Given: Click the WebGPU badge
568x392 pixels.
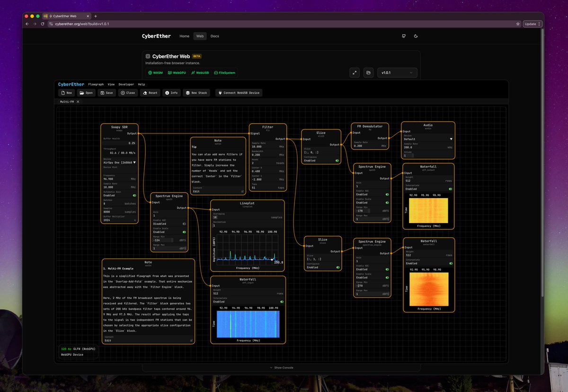Looking at the screenshot, I should [x=177, y=73].
